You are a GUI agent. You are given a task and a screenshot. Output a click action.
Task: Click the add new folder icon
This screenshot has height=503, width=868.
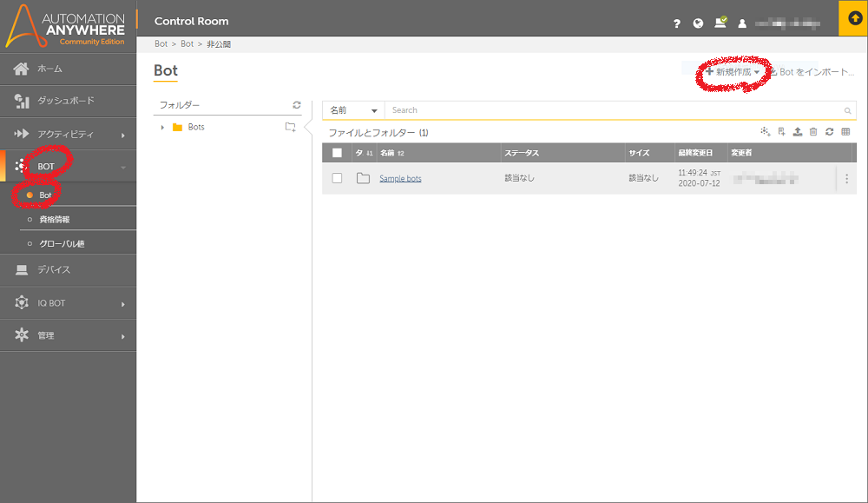290,127
